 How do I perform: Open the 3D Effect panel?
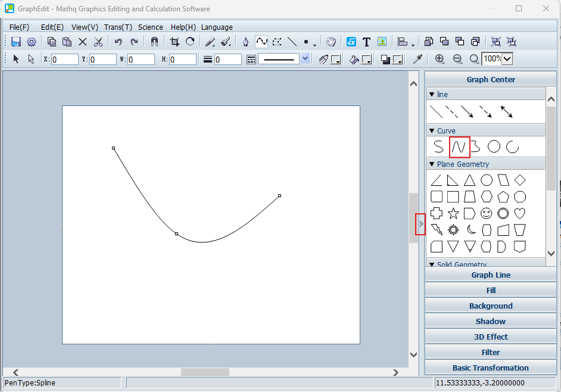point(491,337)
